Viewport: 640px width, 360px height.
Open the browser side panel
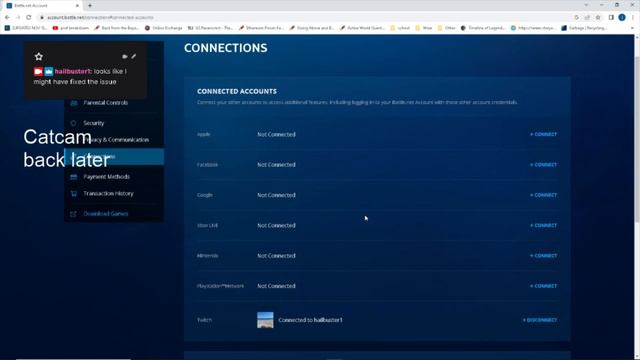tap(611, 18)
